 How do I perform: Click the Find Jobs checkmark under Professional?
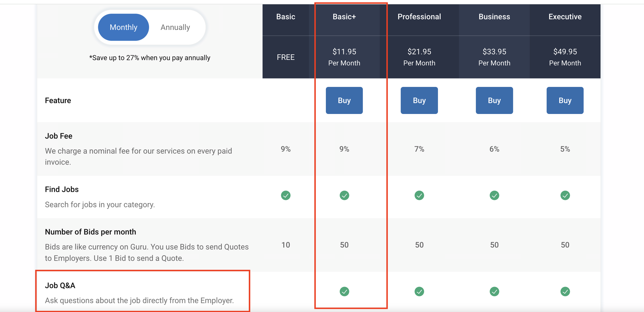tap(419, 195)
